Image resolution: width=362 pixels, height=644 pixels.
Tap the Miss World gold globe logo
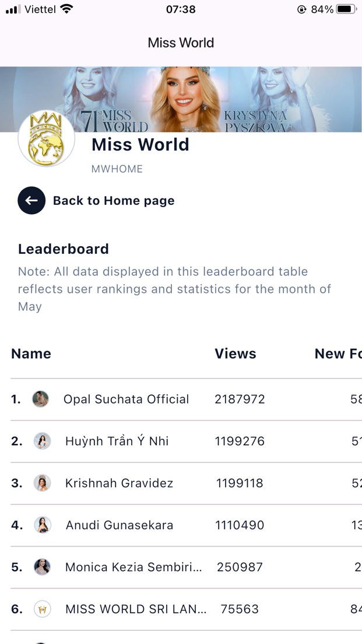(x=47, y=138)
